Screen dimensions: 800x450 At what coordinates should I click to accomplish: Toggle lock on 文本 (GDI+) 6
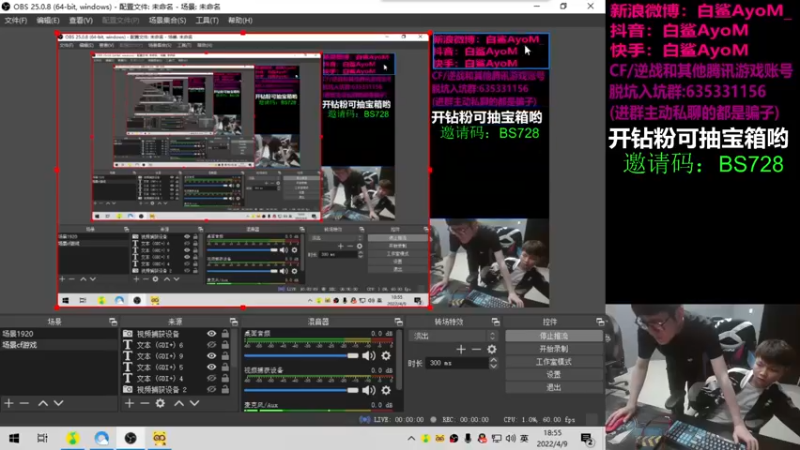click(x=225, y=345)
